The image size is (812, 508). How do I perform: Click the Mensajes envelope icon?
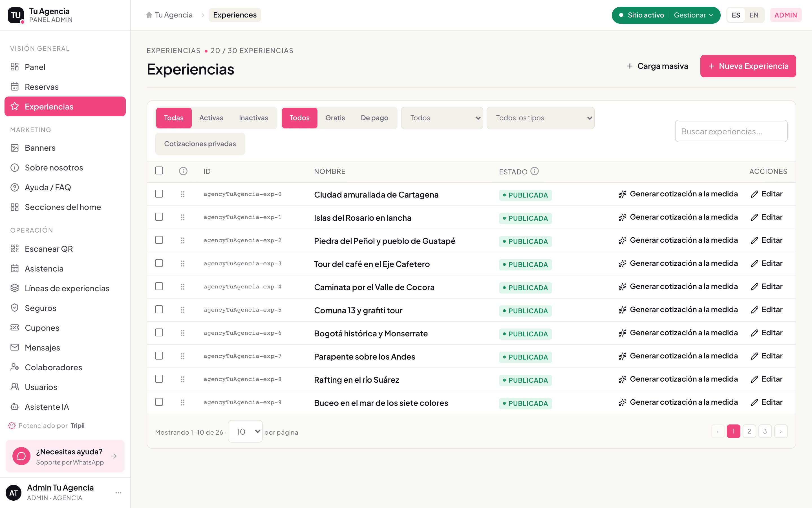tap(14, 347)
